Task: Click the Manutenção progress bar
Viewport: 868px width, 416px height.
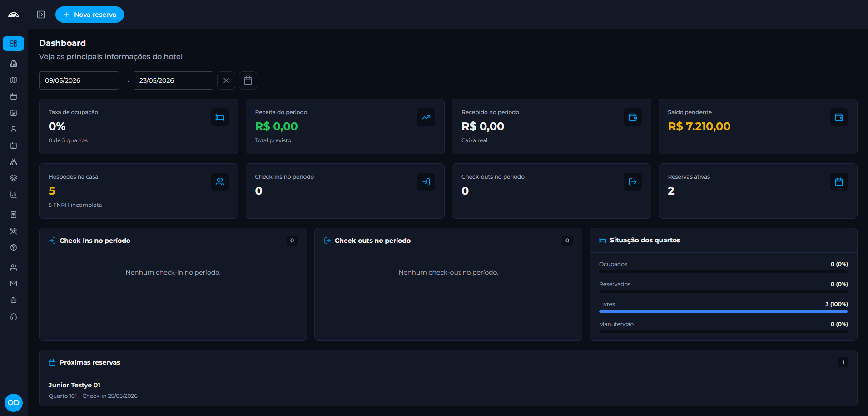Action: pyautogui.click(x=723, y=331)
